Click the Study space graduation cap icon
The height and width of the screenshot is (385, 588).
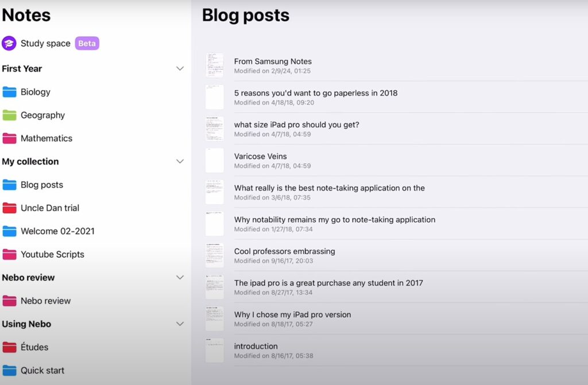pyautogui.click(x=8, y=43)
